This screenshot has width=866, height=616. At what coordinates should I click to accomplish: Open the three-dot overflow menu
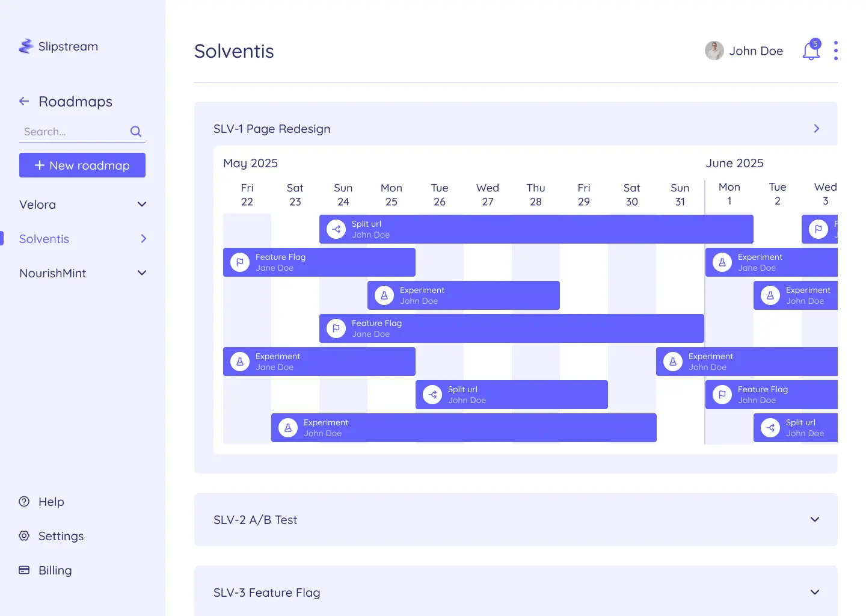pos(836,51)
